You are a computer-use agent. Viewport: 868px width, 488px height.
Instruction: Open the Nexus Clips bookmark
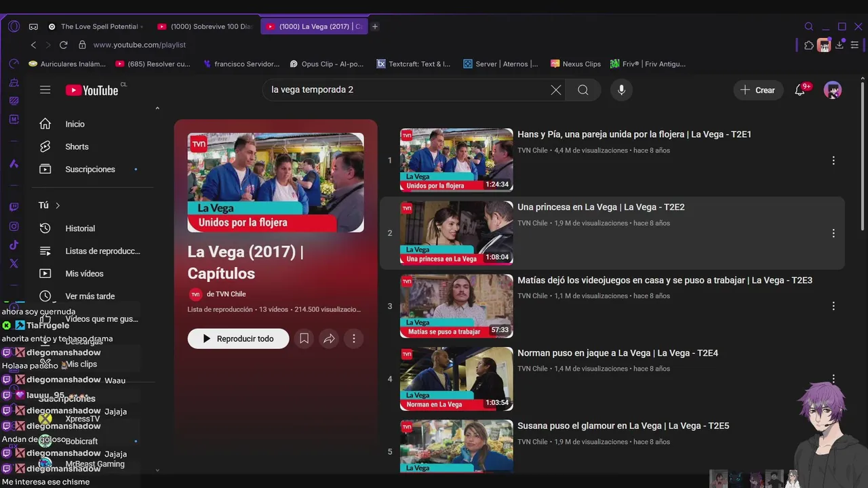click(576, 64)
